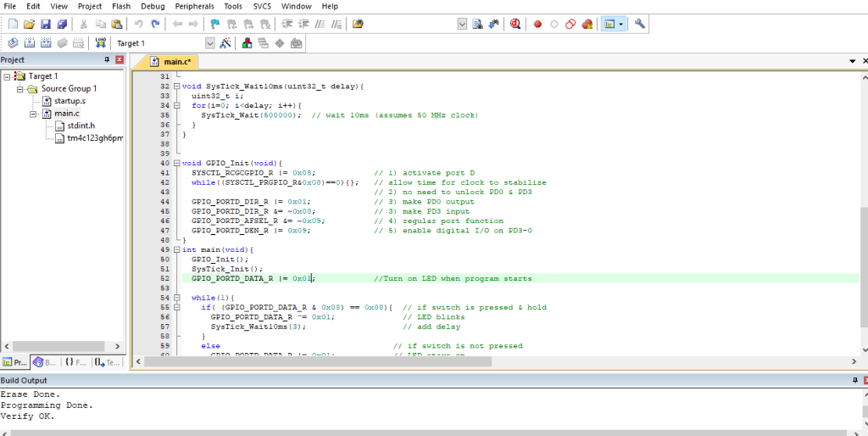Click the editor vertical scrollbar thumb

[864, 267]
